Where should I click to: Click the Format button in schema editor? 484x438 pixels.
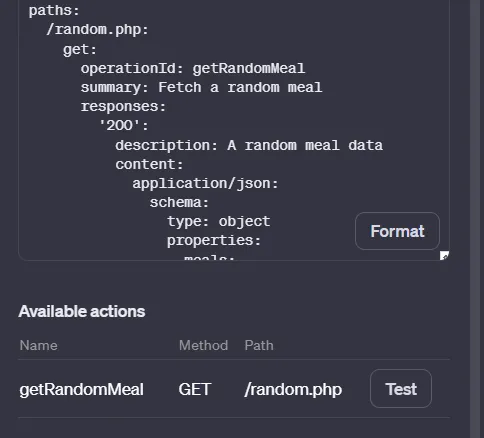(397, 231)
